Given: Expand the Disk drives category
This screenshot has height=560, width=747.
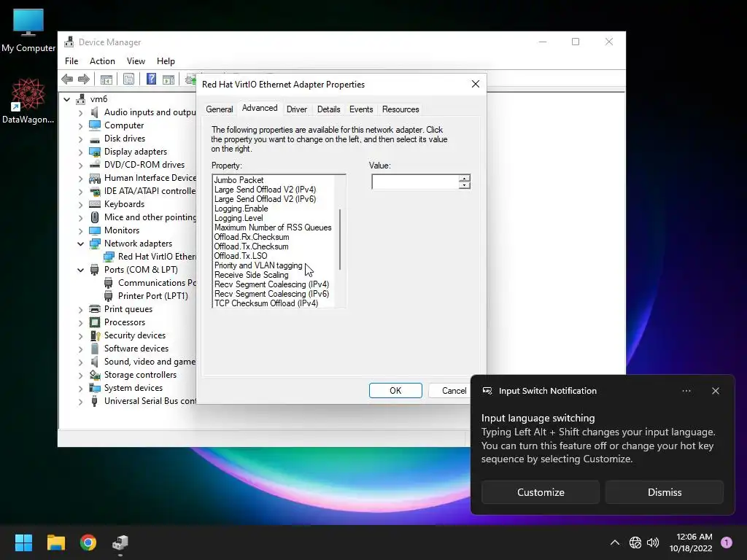Looking at the screenshot, I should [80, 139].
